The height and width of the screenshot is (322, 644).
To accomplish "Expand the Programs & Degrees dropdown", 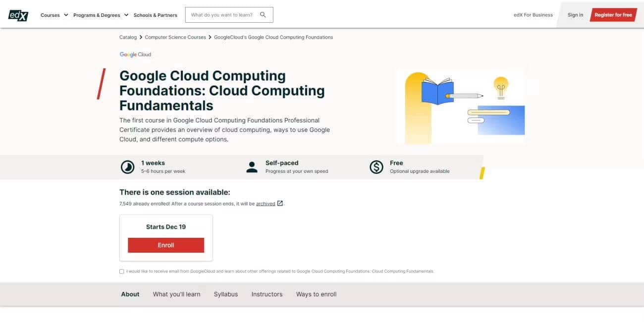I will pos(101,15).
